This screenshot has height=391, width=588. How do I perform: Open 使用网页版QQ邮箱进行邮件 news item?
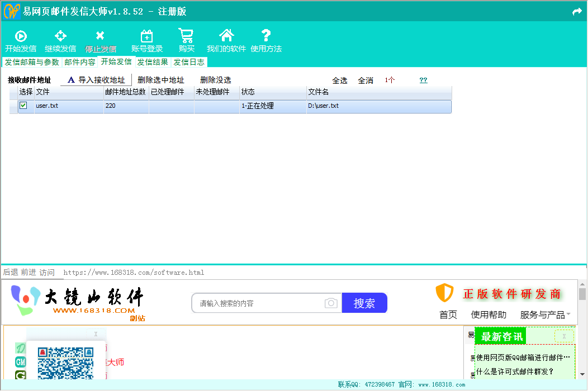523,357
